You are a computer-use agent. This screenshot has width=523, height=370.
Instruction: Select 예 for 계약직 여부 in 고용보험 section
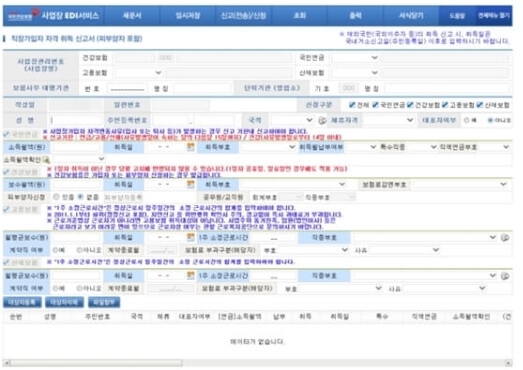55,250
